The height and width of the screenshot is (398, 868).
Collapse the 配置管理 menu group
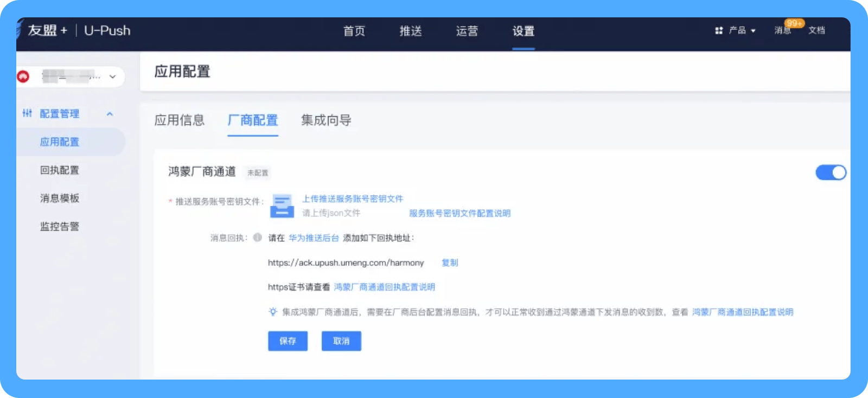click(110, 114)
